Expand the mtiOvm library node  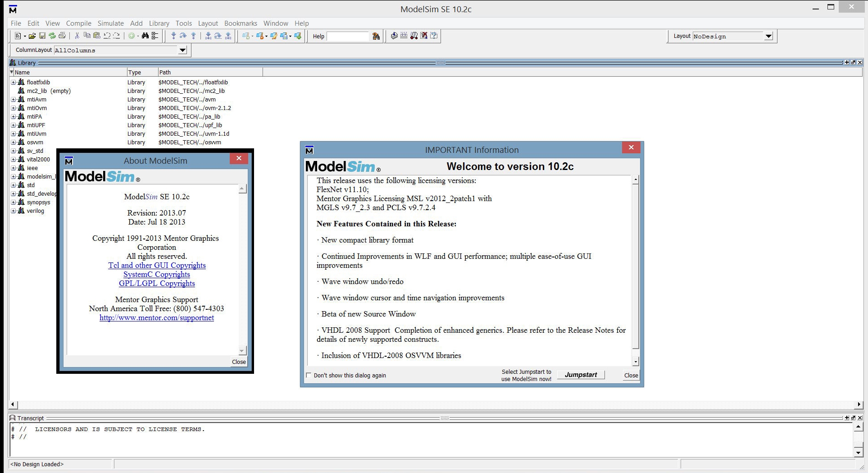(13, 108)
